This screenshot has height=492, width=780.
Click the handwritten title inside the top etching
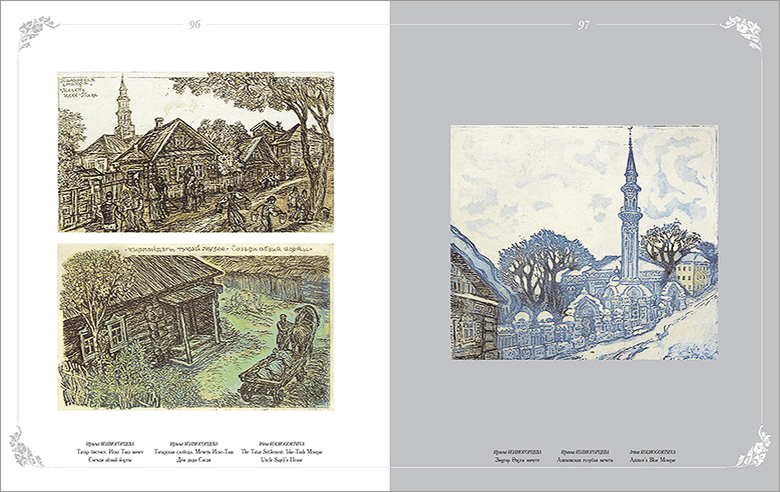[78, 86]
